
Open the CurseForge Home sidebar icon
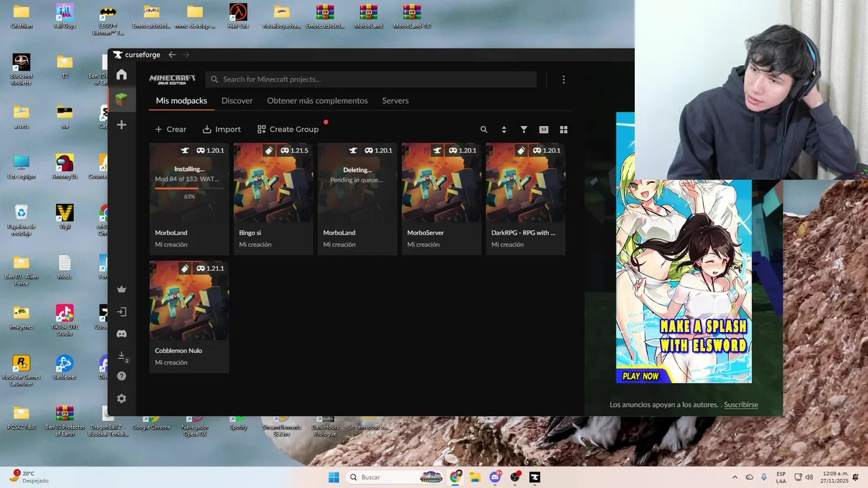pyautogui.click(x=121, y=75)
